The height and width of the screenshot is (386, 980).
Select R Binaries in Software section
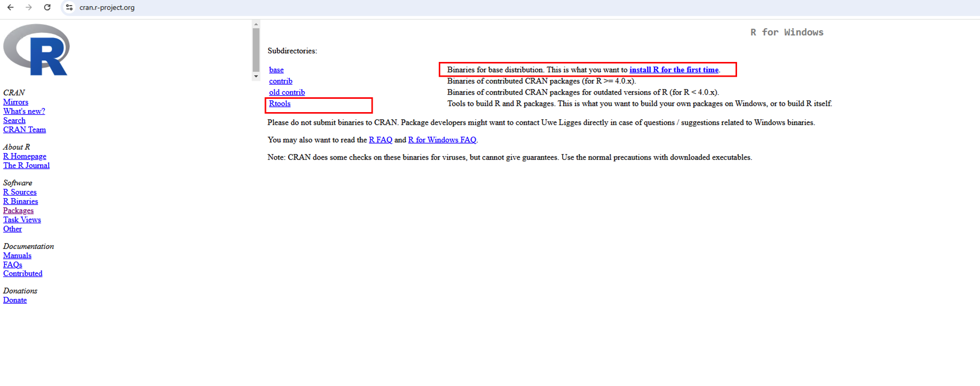coord(21,202)
